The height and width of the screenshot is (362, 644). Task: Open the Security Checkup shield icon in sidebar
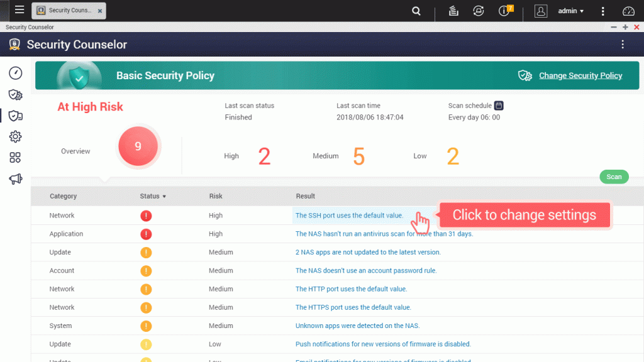[15, 94]
